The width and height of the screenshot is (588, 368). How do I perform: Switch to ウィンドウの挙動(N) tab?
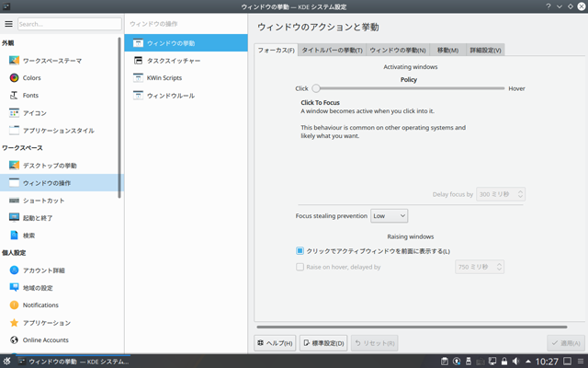click(398, 50)
